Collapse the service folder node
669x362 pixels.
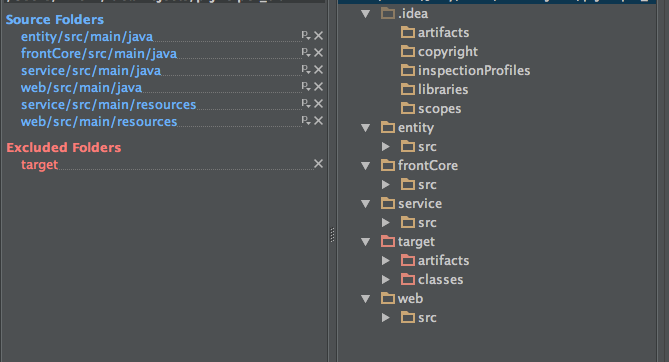coord(366,204)
